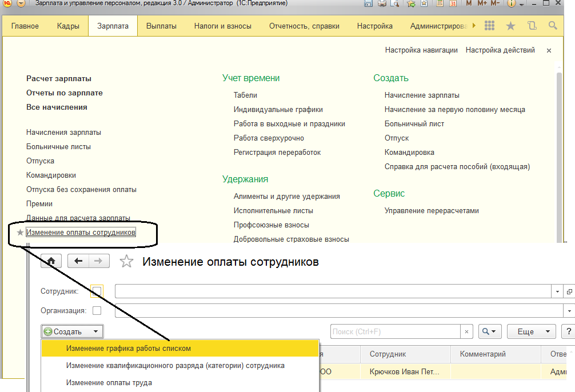The width and height of the screenshot is (575, 392).
Task: Open the history scroll icon
Action: click(532, 26)
